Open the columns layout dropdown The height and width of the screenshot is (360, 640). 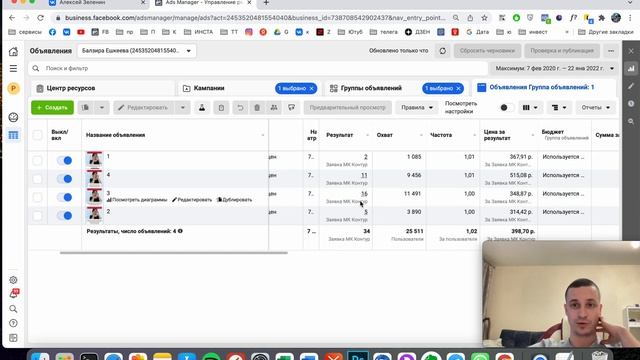point(530,107)
